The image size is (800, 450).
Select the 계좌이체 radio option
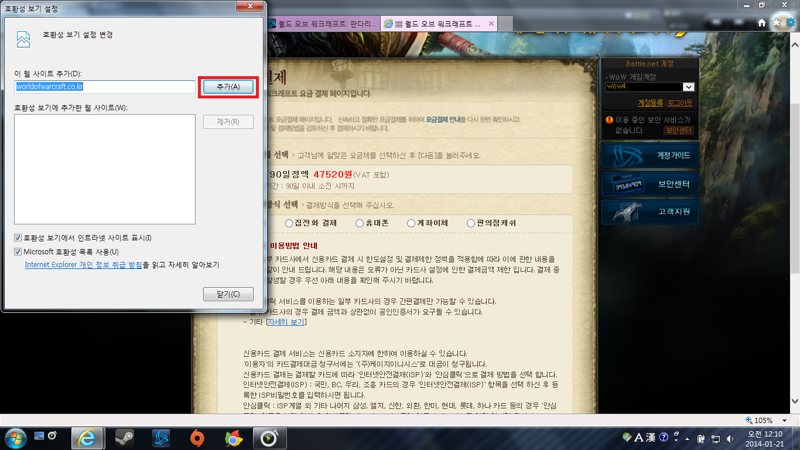(411, 223)
